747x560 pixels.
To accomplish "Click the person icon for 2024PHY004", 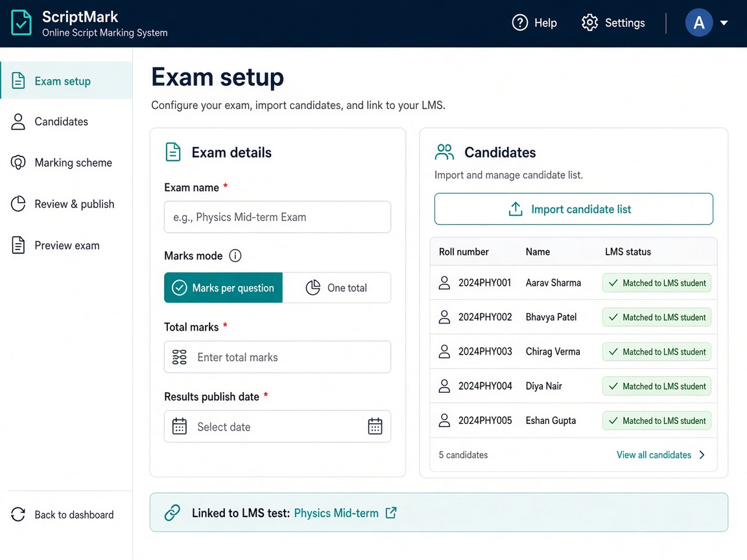I will (444, 386).
